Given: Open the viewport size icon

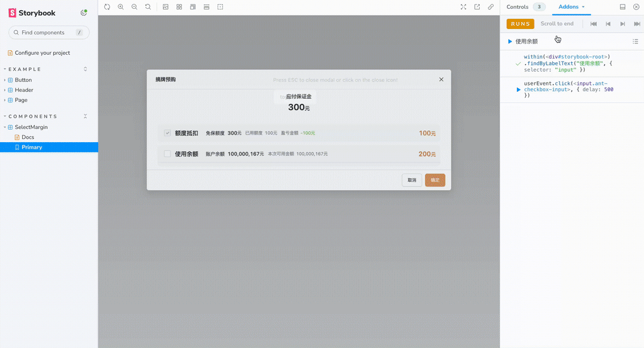Looking at the screenshot, I should [192, 7].
